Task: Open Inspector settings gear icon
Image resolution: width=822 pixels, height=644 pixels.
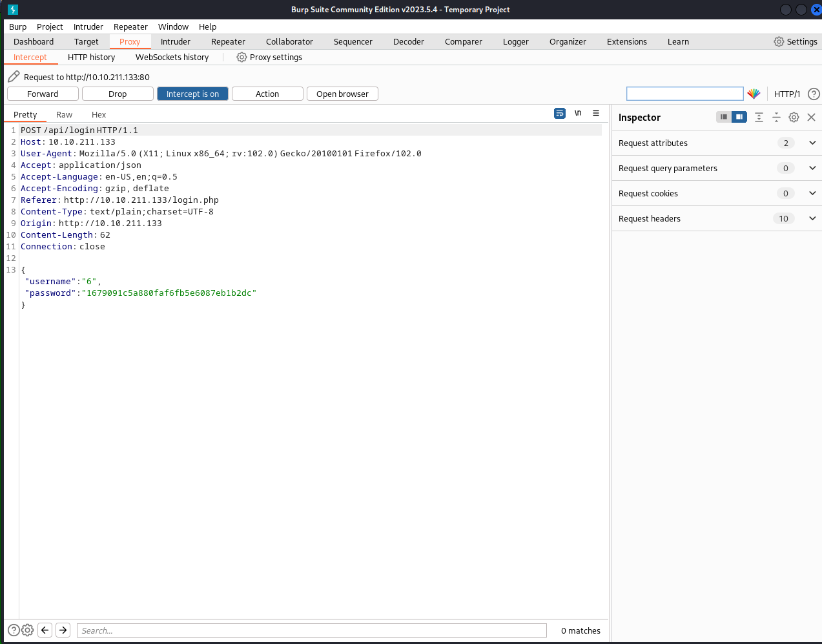Action: click(794, 117)
